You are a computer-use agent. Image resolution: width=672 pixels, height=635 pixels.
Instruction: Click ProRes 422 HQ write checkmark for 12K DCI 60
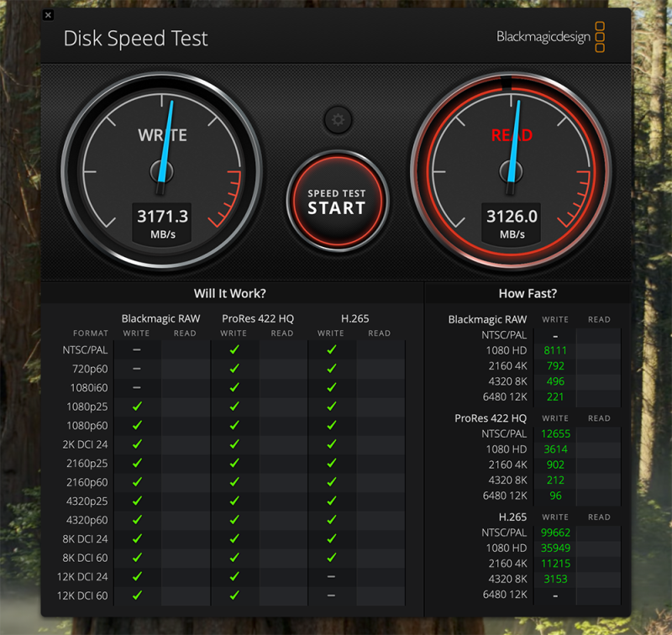[234, 595]
